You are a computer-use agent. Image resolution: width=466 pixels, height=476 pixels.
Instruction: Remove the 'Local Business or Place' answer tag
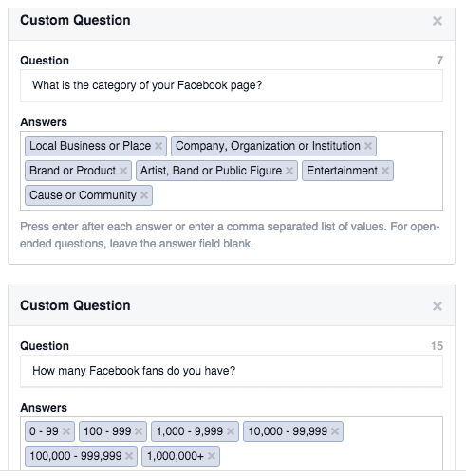tap(158, 146)
